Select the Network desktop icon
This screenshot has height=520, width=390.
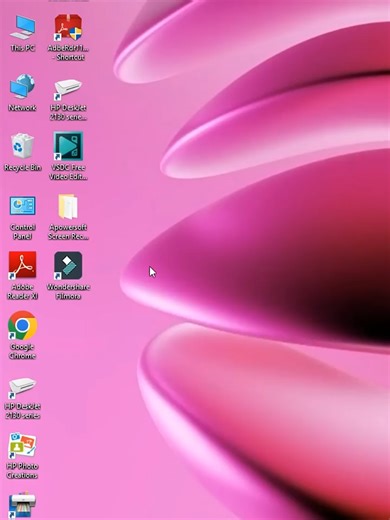point(22,87)
